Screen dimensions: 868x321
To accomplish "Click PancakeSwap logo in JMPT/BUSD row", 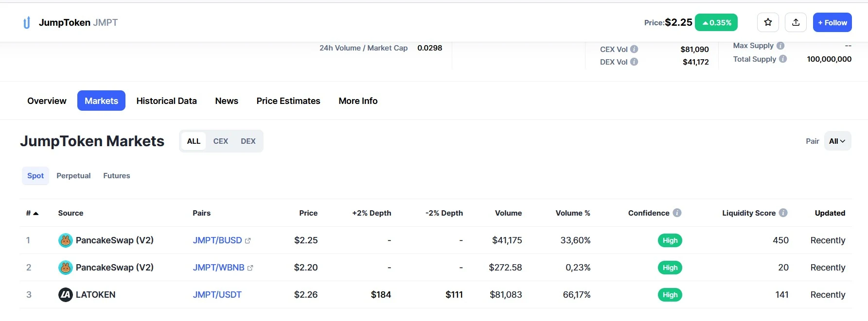I will point(65,240).
